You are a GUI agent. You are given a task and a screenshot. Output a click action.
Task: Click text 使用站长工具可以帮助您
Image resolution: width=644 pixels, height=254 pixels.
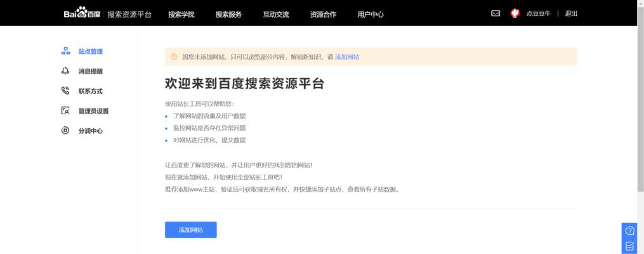pos(199,104)
